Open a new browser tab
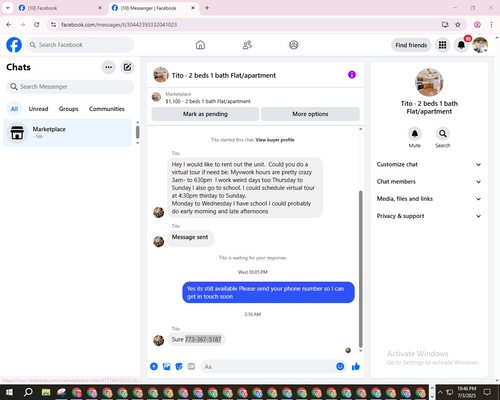The height and width of the screenshot is (400, 500). [x=207, y=8]
